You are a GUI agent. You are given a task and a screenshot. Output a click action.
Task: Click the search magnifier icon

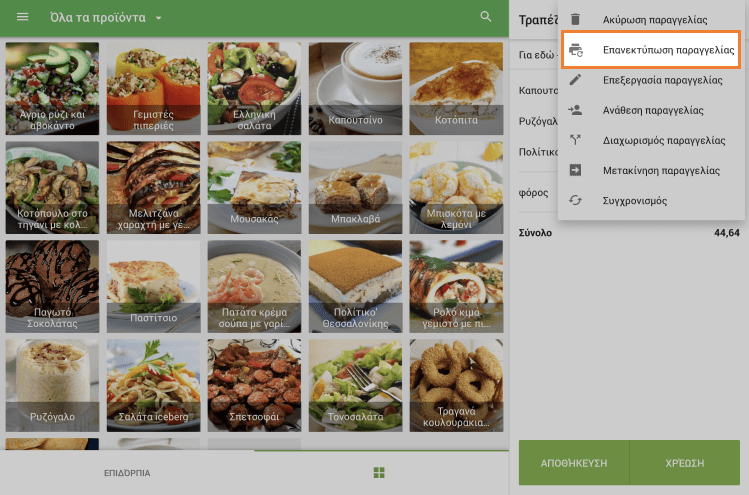pyautogui.click(x=486, y=17)
